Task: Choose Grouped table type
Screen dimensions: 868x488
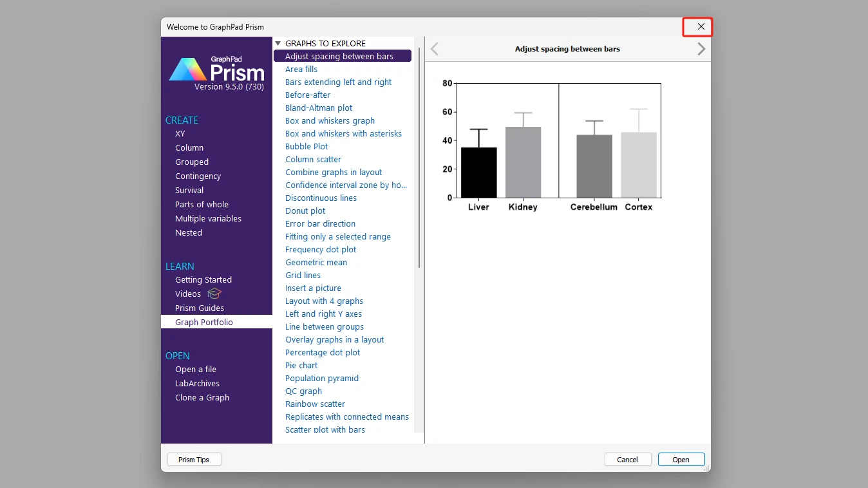Action: click(x=192, y=162)
